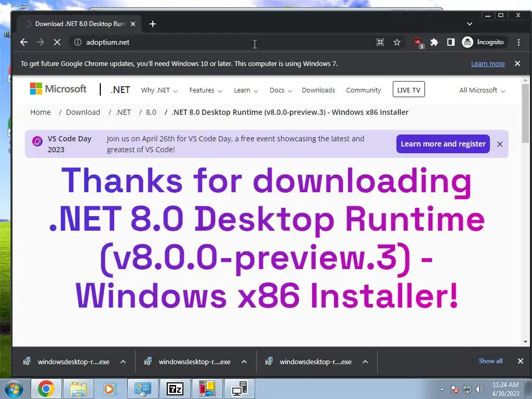Image resolution: width=532 pixels, height=399 pixels.
Task: Open Chrome's three-dot menu
Action: click(518, 42)
